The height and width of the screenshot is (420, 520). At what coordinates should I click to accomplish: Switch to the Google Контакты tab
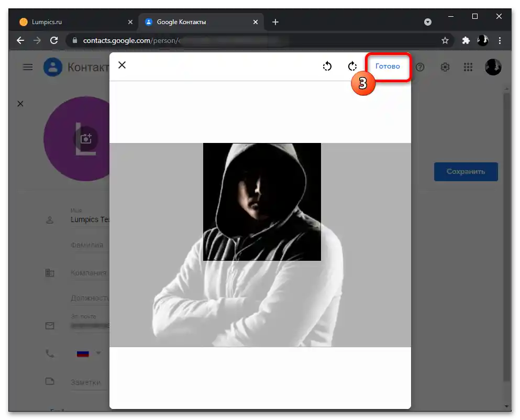(x=201, y=22)
